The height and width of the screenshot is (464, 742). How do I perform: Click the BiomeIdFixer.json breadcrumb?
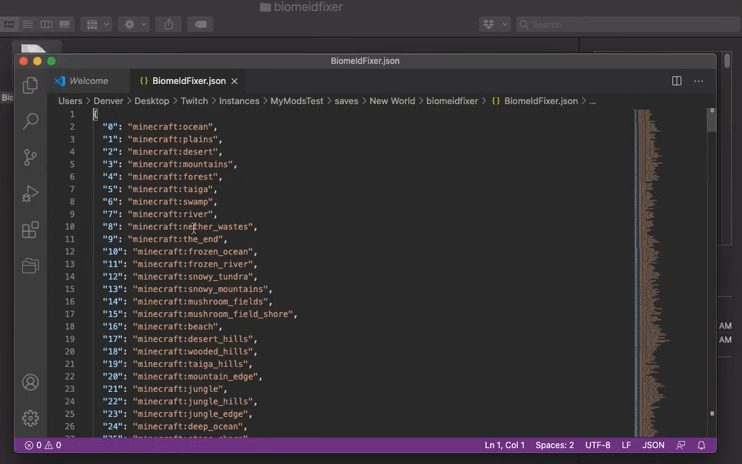pyautogui.click(x=535, y=101)
